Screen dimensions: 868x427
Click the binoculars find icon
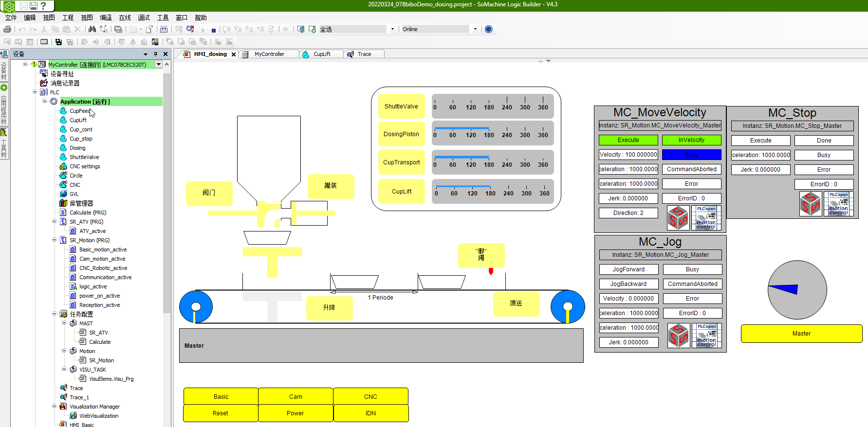[x=92, y=29]
